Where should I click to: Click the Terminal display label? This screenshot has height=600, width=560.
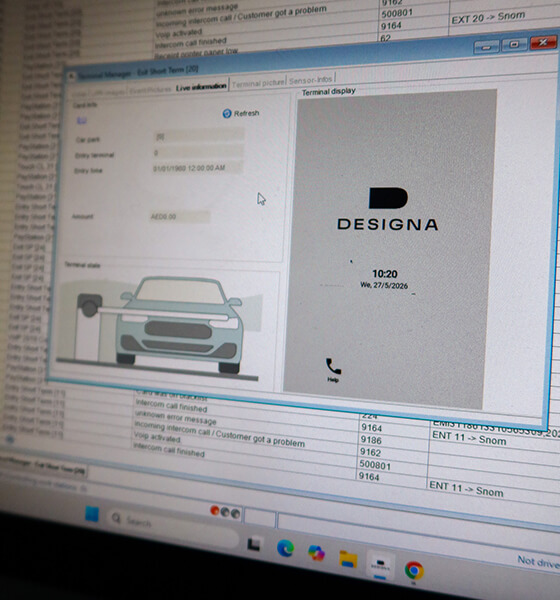coord(328,92)
